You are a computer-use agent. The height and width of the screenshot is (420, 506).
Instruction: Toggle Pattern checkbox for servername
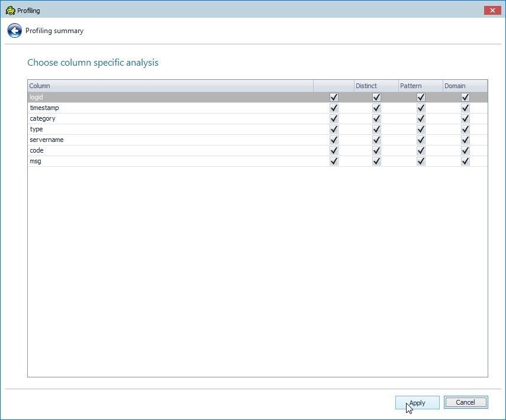click(x=421, y=140)
